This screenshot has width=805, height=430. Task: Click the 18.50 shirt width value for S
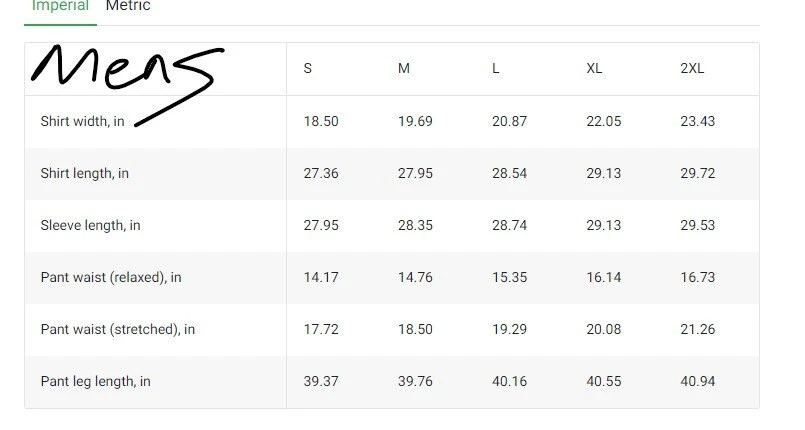321,121
